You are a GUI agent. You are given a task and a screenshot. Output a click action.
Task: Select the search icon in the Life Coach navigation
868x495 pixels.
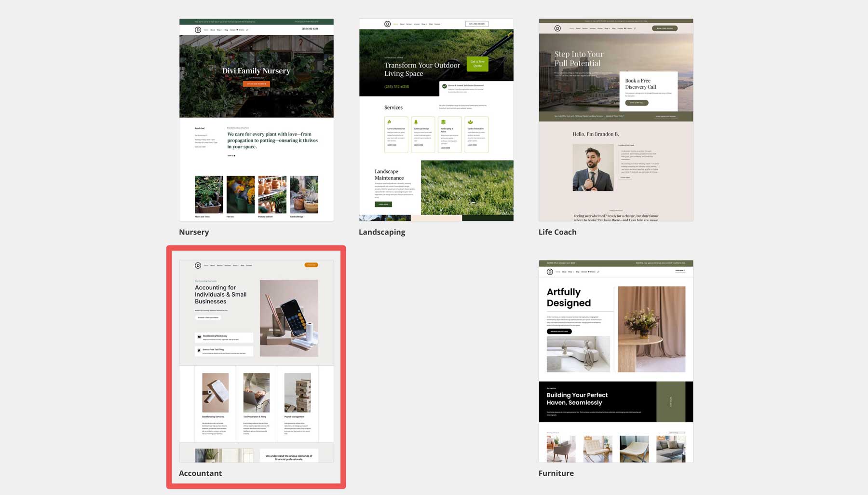tap(635, 28)
